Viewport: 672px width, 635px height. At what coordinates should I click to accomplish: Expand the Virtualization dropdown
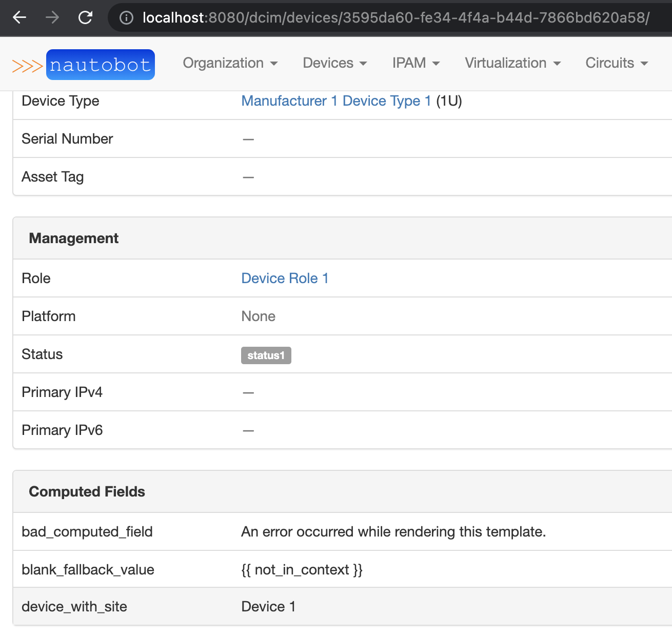[512, 63]
